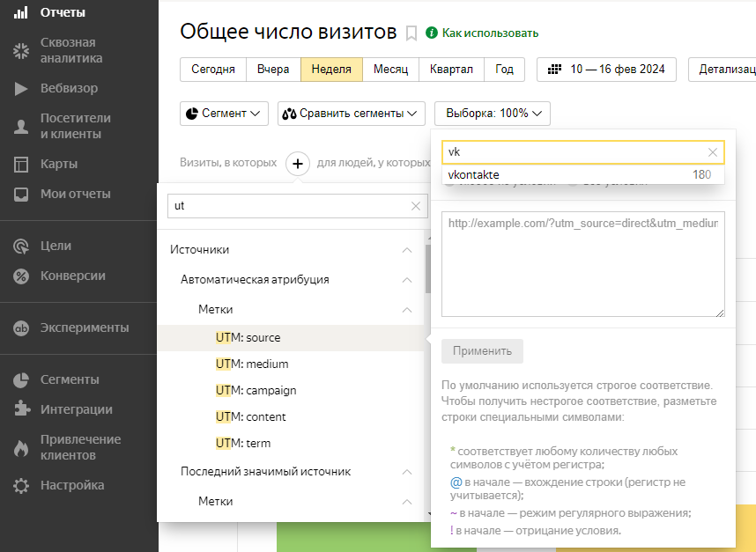Screen dimensions: 756x552
Task: Select UTM: medium condition
Action: pos(292,364)
